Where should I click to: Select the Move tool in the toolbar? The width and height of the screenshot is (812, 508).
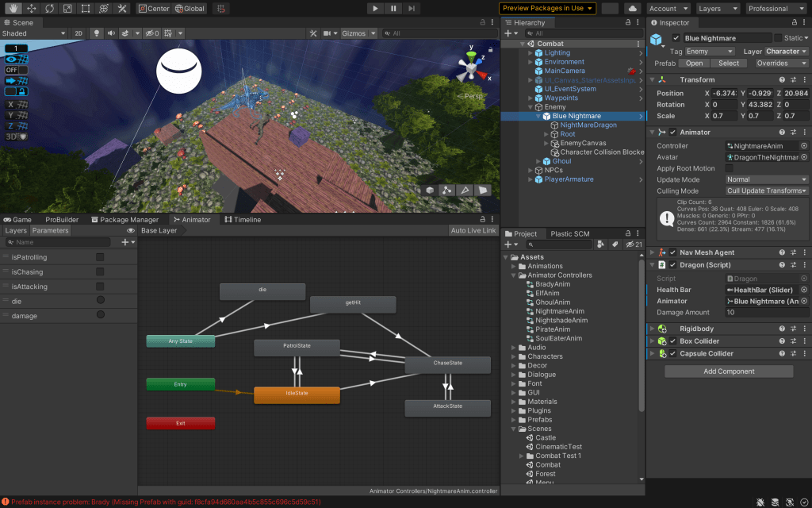(32, 9)
